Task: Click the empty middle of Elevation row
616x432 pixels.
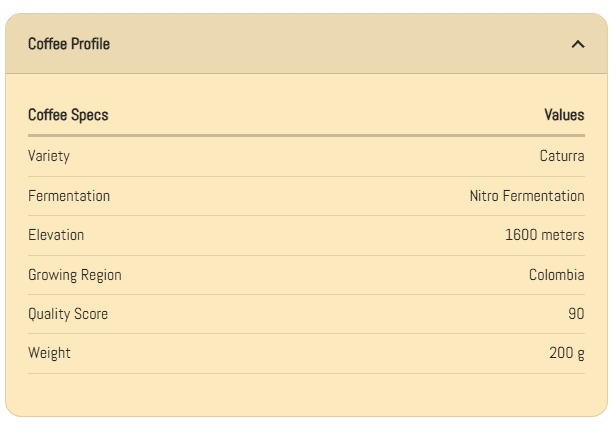Action: point(300,235)
